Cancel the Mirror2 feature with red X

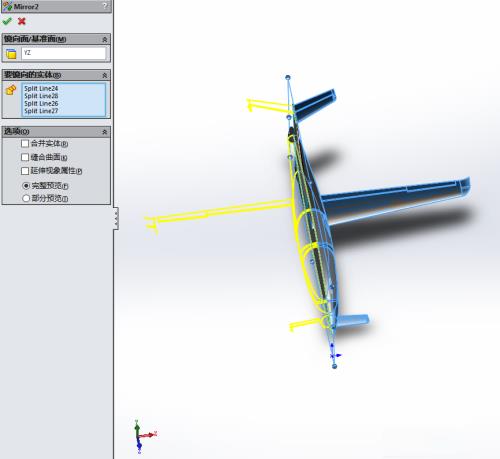(22, 22)
